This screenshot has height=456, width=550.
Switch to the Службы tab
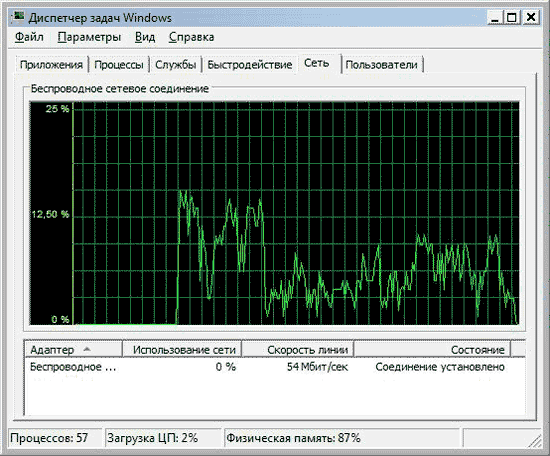point(175,65)
